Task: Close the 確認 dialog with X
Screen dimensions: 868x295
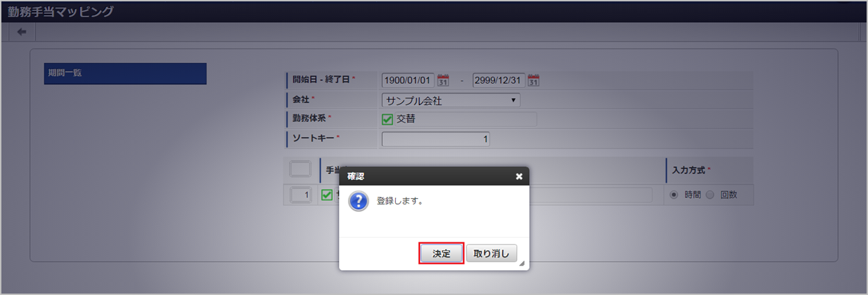Action: [519, 177]
